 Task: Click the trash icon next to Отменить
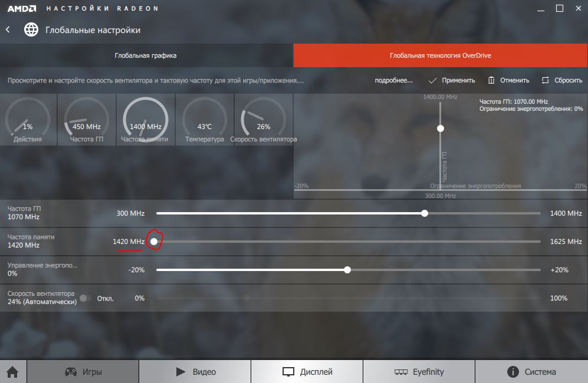[491, 80]
